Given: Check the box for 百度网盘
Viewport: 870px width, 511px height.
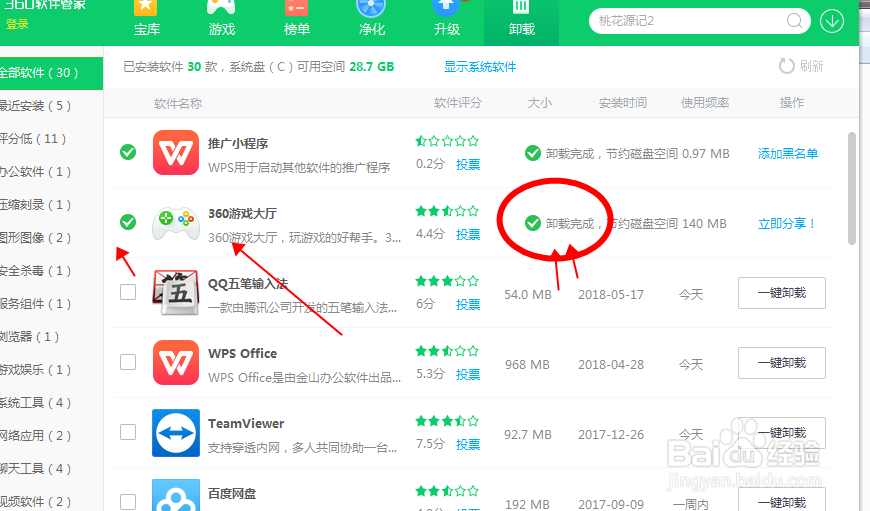Looking at the screenshot, I should 128,502.
